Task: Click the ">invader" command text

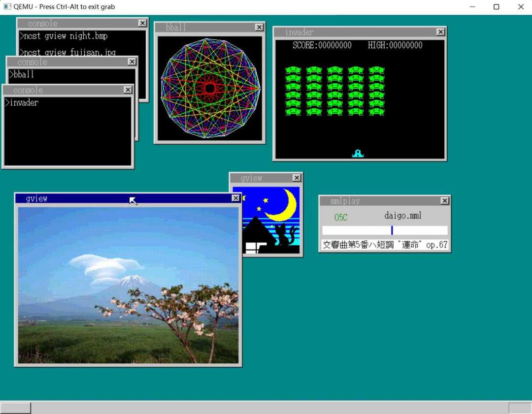Action: 22,102
